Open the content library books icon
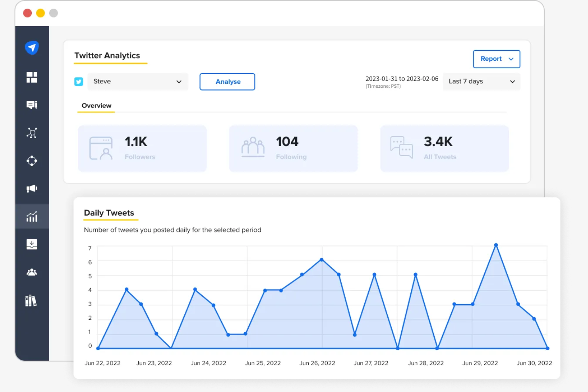The width and height of the screenshot is (588, 392). coord(32,300)
